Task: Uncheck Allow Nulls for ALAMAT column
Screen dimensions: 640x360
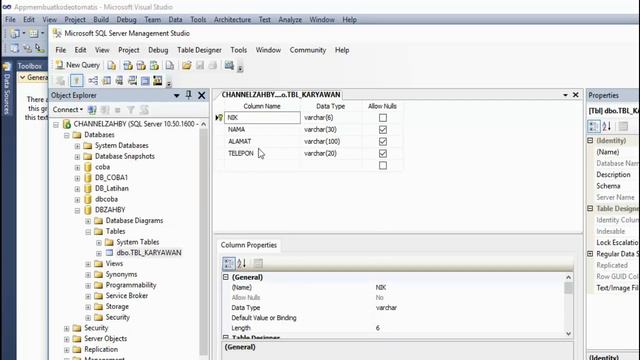Action: tap(382, 141)
